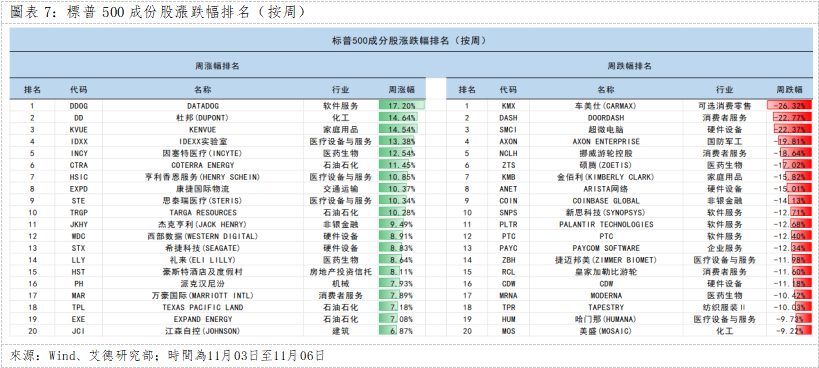
Task: Select the 圖表 7 figure caption
Action: pos(158,13)
